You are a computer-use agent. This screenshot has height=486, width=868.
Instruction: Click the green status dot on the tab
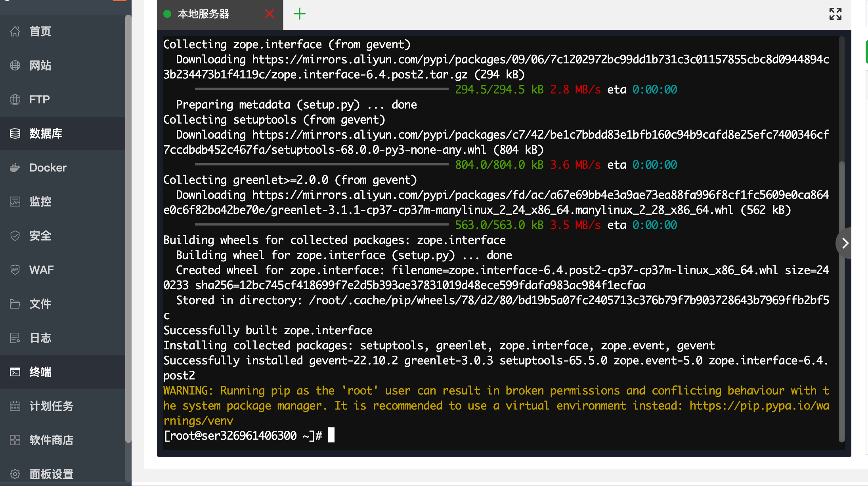(167, 14)
